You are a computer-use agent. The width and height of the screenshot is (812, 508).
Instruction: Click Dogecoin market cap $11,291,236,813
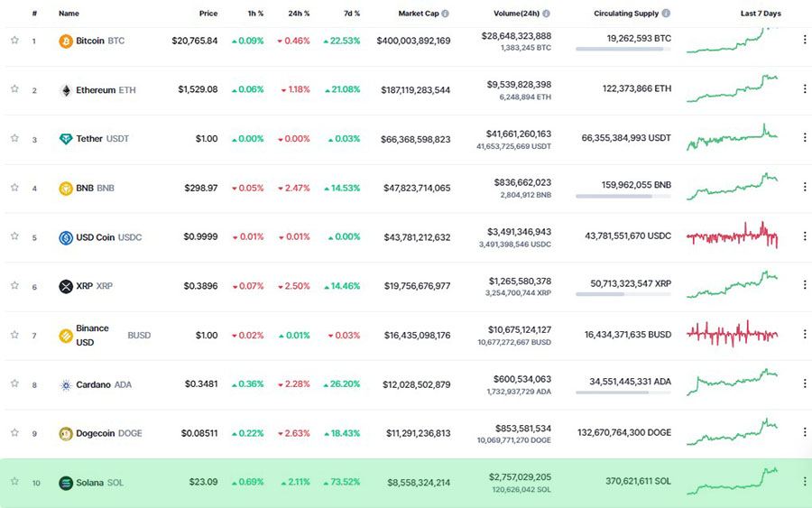(418, 433)
